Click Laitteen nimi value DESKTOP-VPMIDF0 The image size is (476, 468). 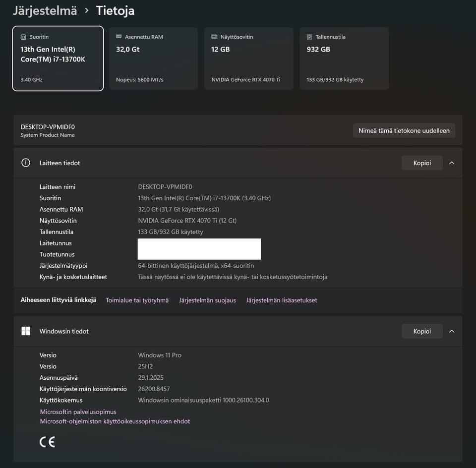pyautogui.click(x=165, y=186)
